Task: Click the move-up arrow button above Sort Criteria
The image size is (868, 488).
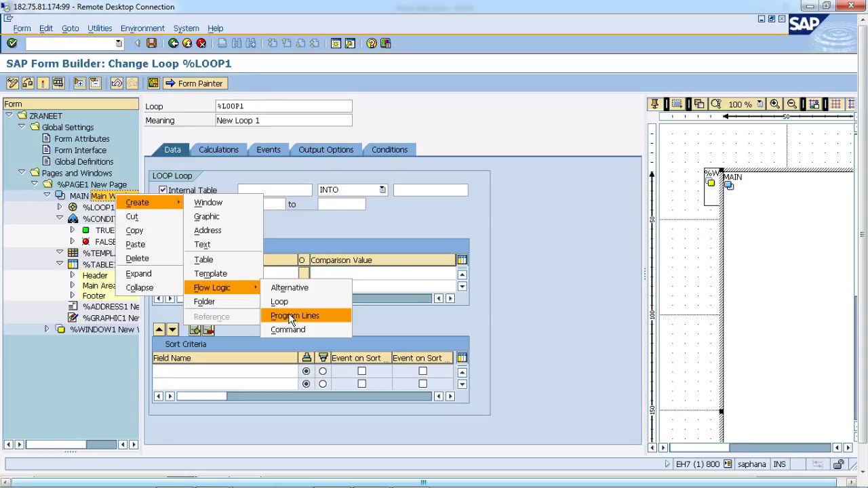Action: (x=159, y=329)
